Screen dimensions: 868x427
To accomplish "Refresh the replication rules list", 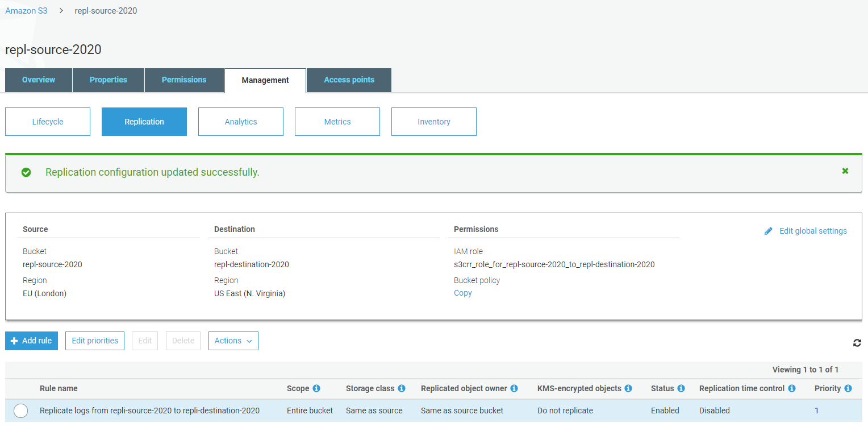I will [x=857, y=343].
